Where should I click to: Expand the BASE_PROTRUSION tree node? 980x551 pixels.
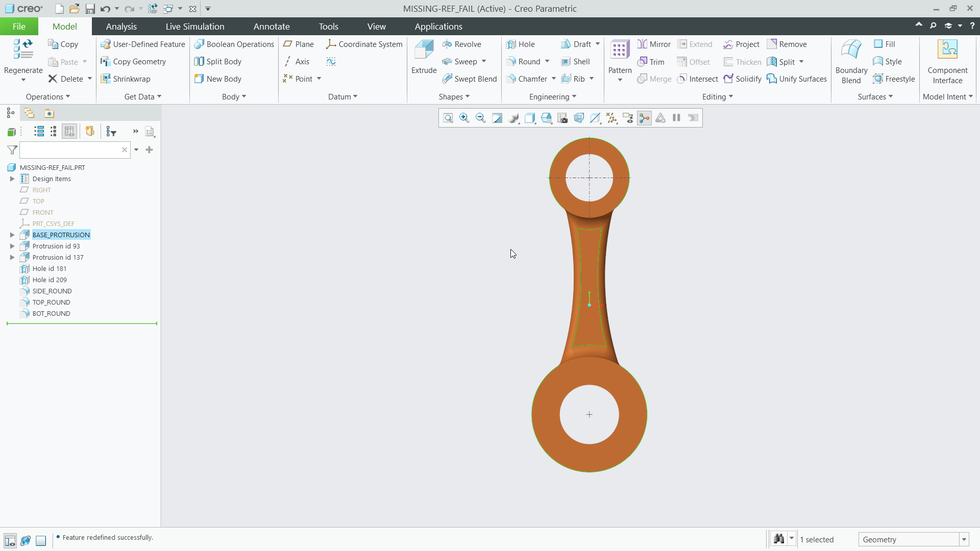pyautogui.click(x=12, y=235)
